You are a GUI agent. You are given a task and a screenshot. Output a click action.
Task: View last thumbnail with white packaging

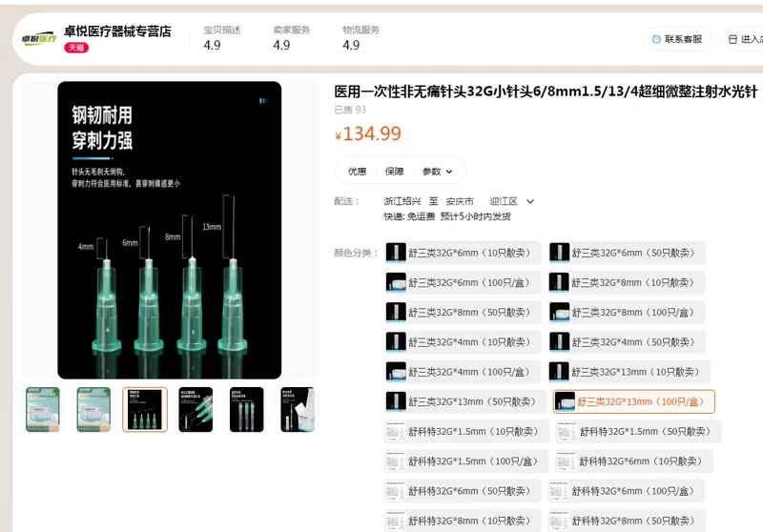coord(298,409)
